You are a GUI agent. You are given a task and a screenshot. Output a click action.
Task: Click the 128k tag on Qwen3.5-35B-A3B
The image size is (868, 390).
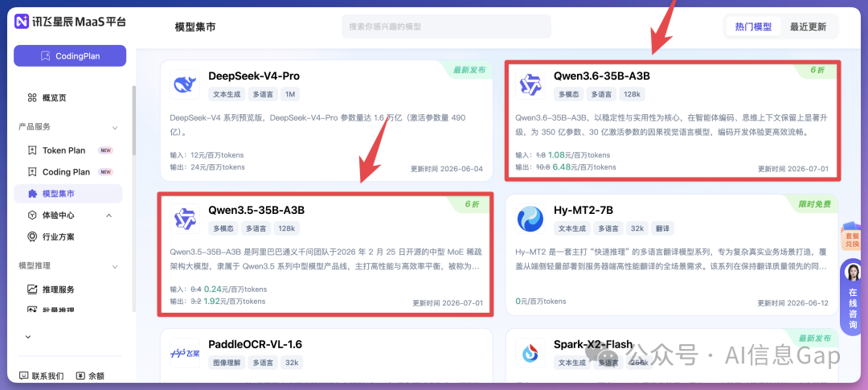(x=287, y=228)
